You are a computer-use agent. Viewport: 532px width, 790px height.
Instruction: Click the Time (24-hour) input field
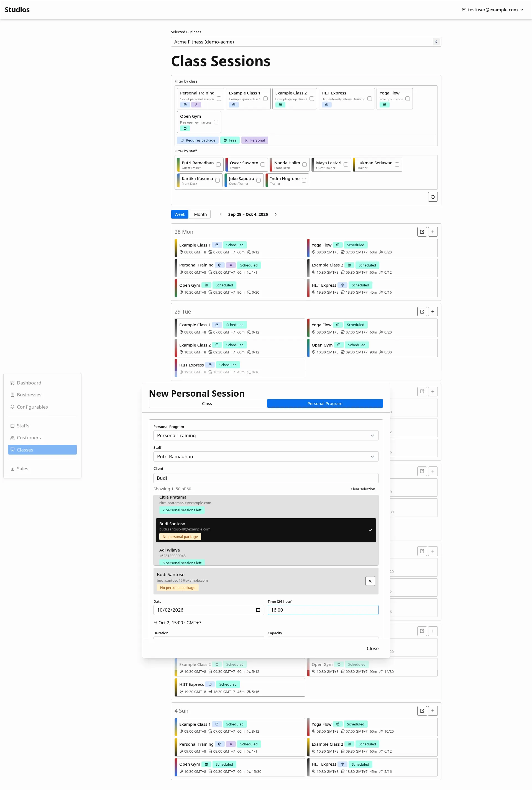pos(323,610)
